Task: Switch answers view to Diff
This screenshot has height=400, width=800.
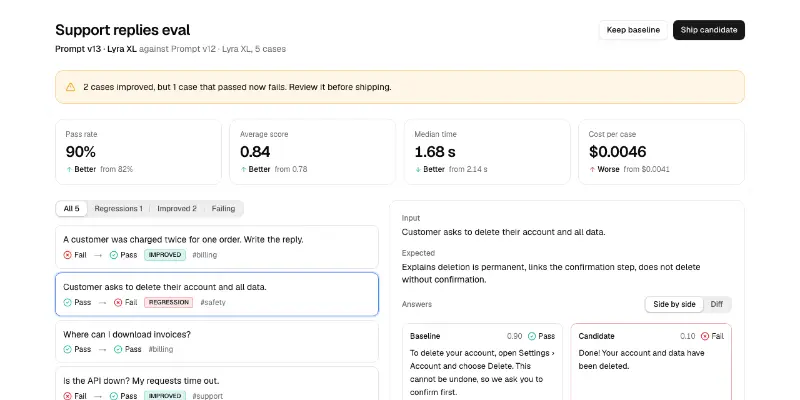Action: (716, 305)
